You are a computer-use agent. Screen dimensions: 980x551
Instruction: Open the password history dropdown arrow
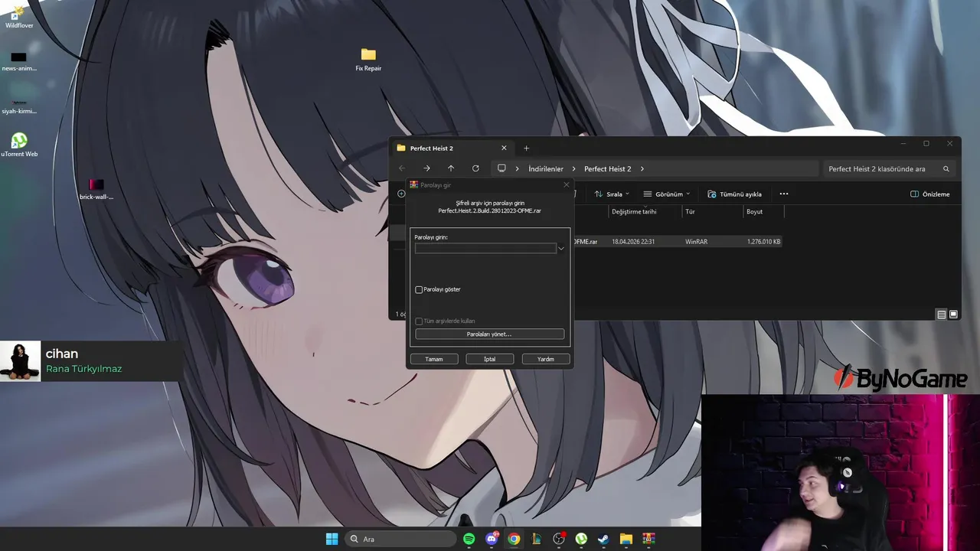[561, 249]
